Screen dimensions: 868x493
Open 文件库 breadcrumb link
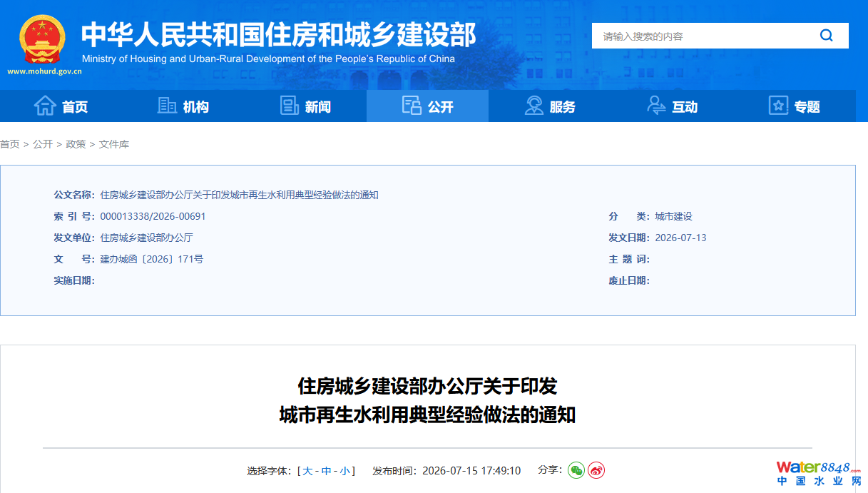point(114,144)
